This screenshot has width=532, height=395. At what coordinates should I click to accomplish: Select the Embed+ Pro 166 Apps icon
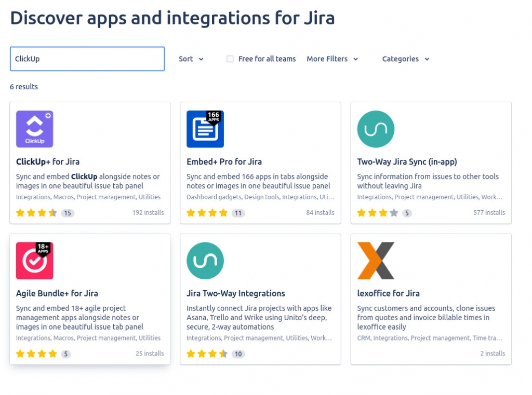point(205,129)
